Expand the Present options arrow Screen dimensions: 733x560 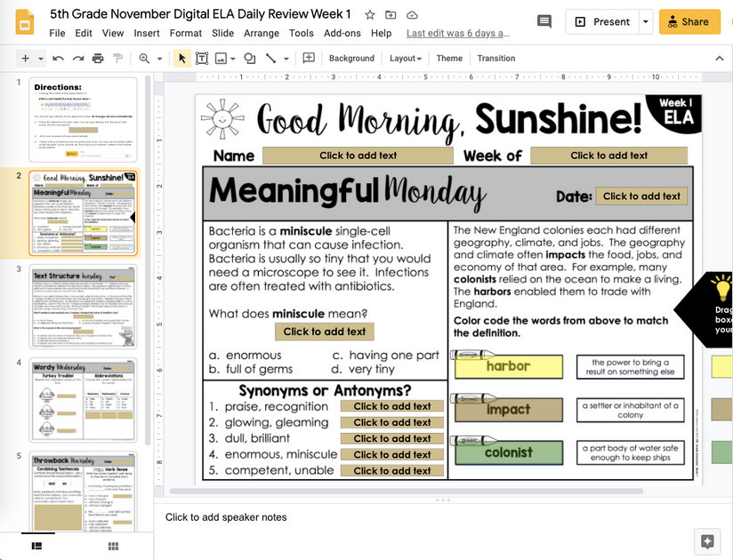point(647,20)
